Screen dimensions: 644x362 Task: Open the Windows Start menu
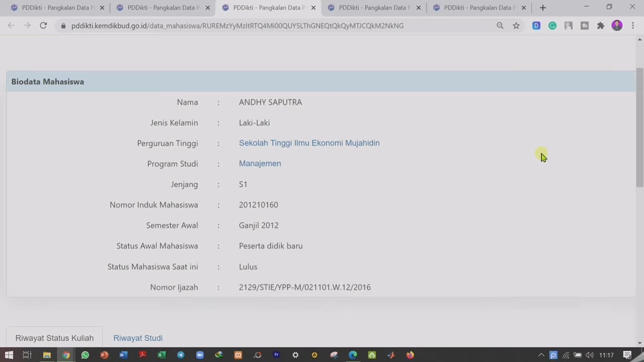point(9,355)
